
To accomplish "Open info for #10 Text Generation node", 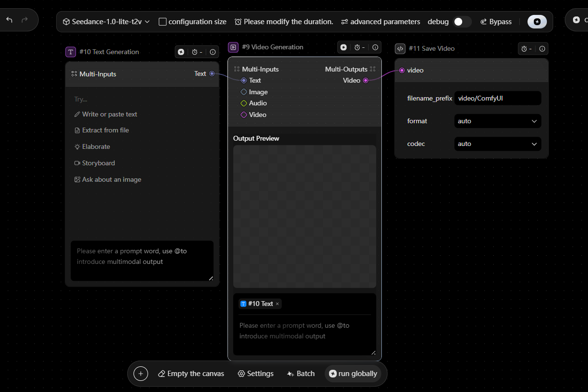I will click(x=212, y=52).
